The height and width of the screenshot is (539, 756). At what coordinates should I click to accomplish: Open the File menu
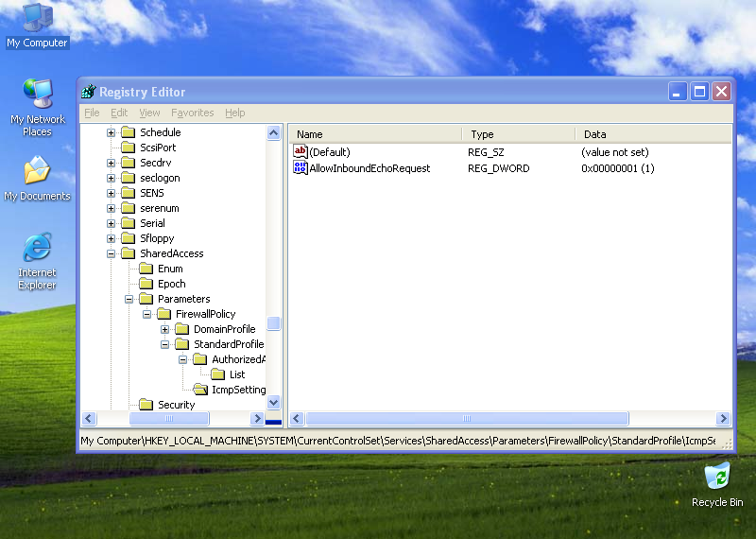[x=92, y=113]
